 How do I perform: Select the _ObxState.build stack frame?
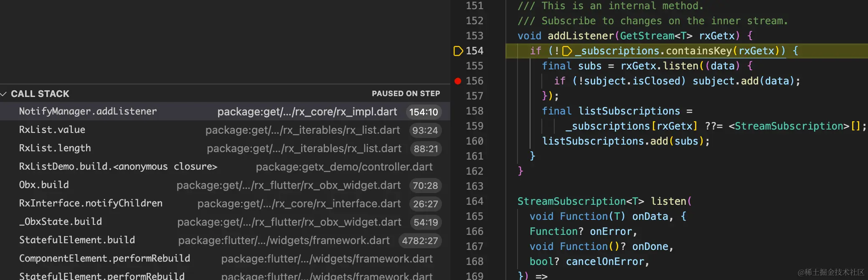[225, 222]
